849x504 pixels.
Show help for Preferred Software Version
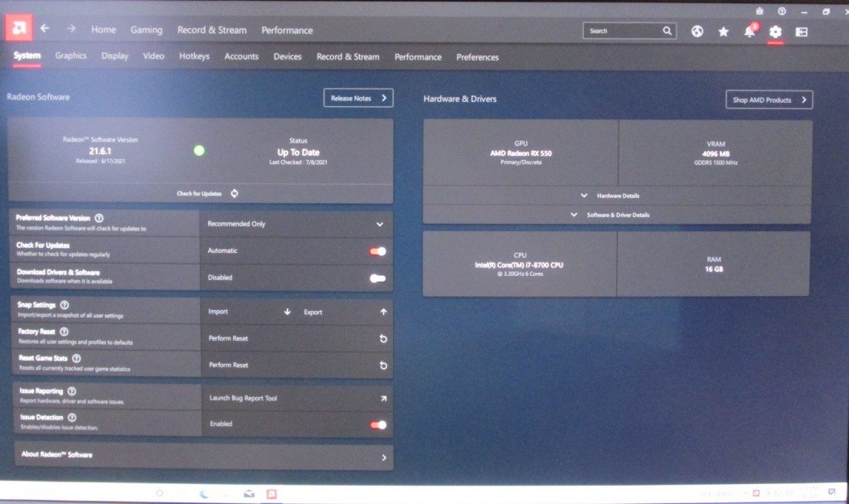pyautogui.click(x=99, y=218)
